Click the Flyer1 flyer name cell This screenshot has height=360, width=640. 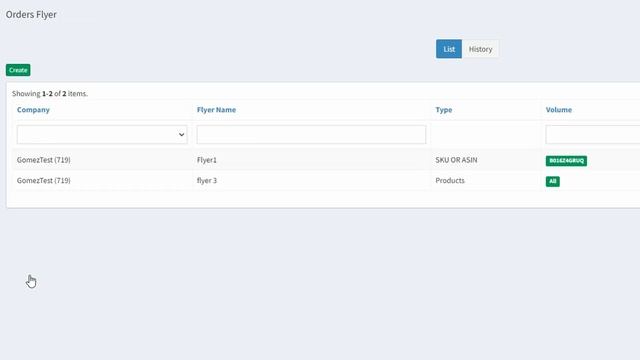pos(207,160)
